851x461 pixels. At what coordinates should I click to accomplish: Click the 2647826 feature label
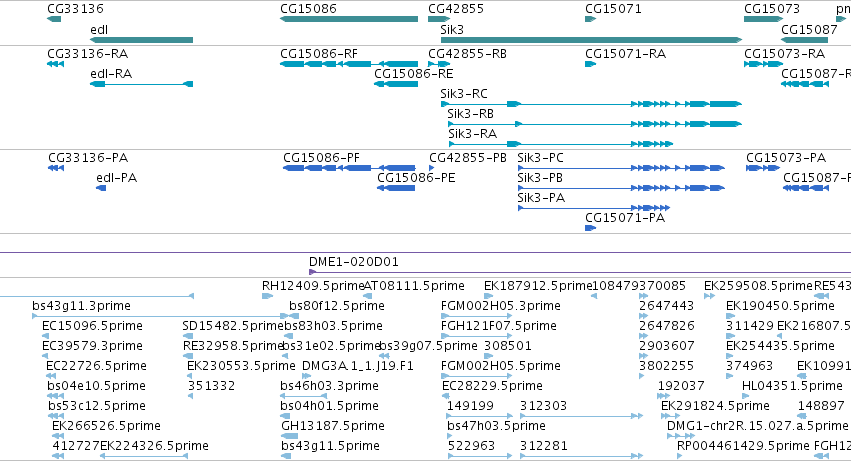click(x=666, y=326)
